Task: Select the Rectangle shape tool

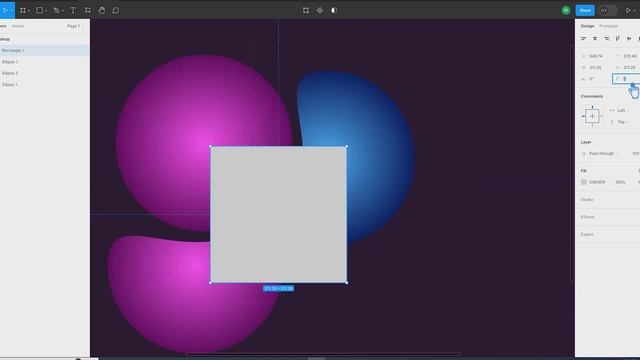Action: coord(39,10)
